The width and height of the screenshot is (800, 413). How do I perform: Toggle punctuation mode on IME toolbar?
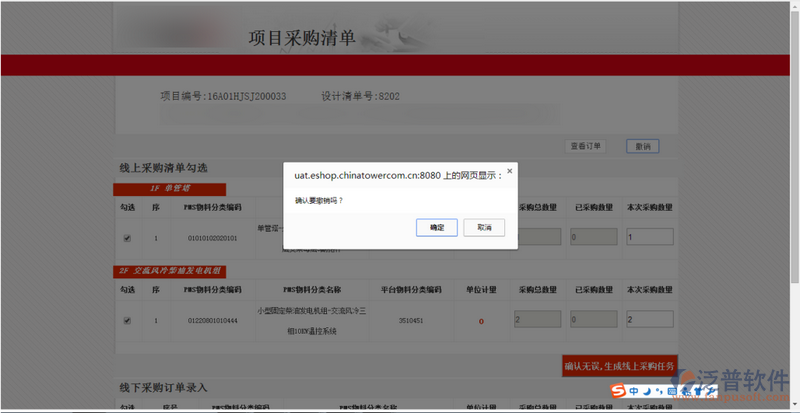coord(657,390)
